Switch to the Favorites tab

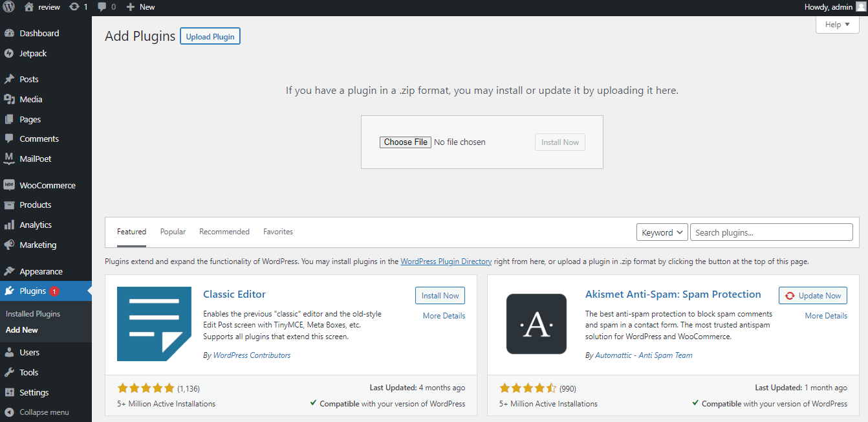pos(278,232)
